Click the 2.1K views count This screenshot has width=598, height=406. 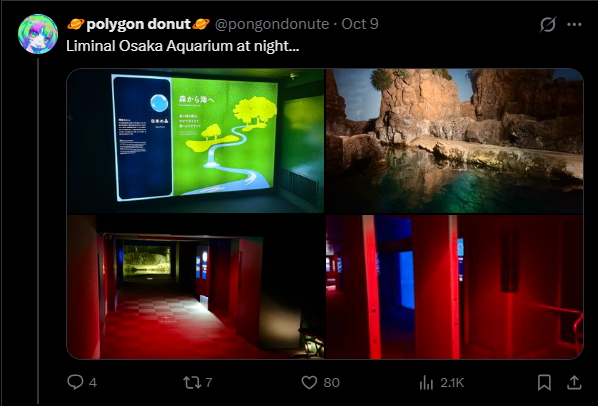(x=452, y=382)
